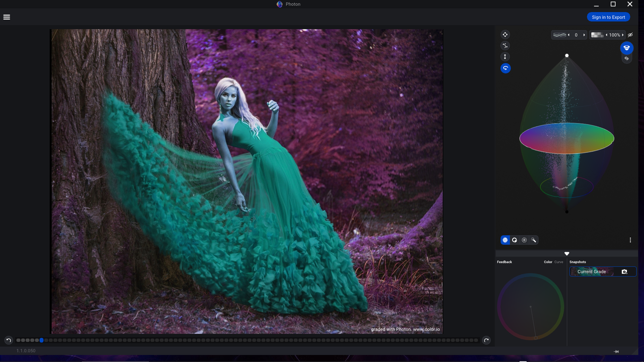The height and width of the screenshot is (362, 644).
Task: Select the curve points tool
Action: [505, 46]
